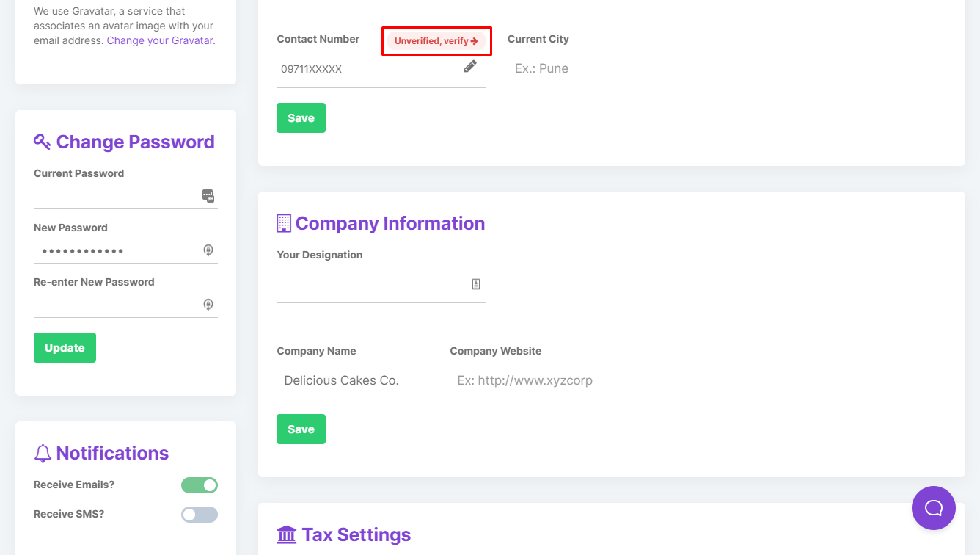Enable the Receive SMS toggle

pos(200,515)
